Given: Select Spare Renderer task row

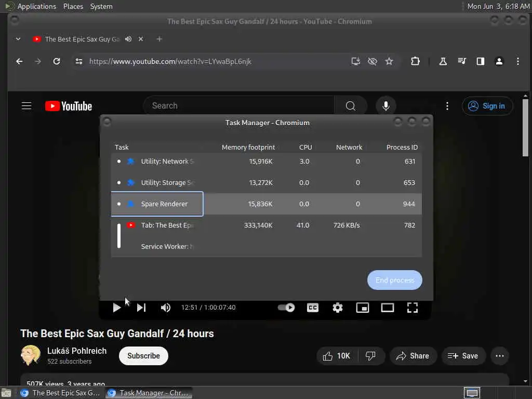Looking at the screenshot, I should pos(267,204).
